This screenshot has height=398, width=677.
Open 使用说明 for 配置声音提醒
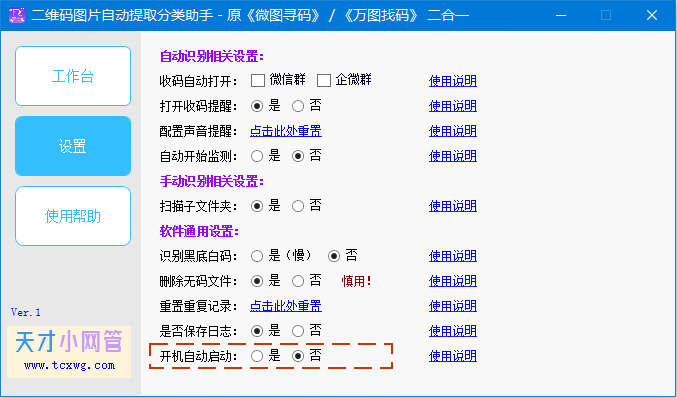(453, 131)
